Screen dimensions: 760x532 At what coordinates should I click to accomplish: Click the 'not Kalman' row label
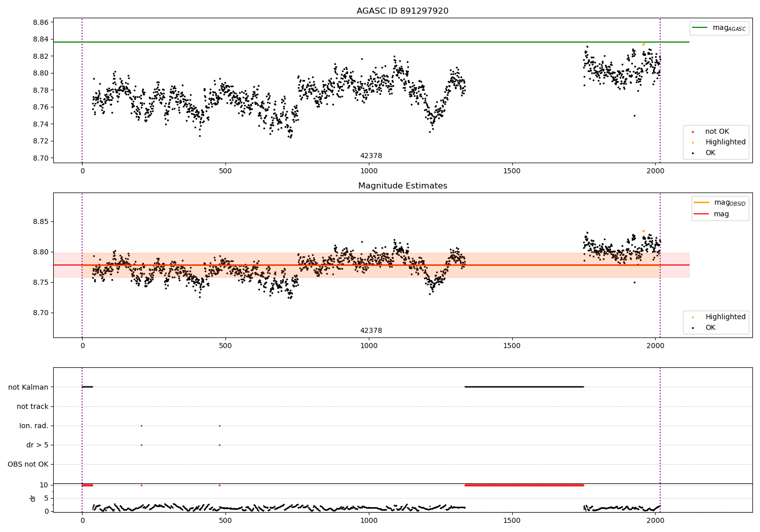(x=28, y=387)
